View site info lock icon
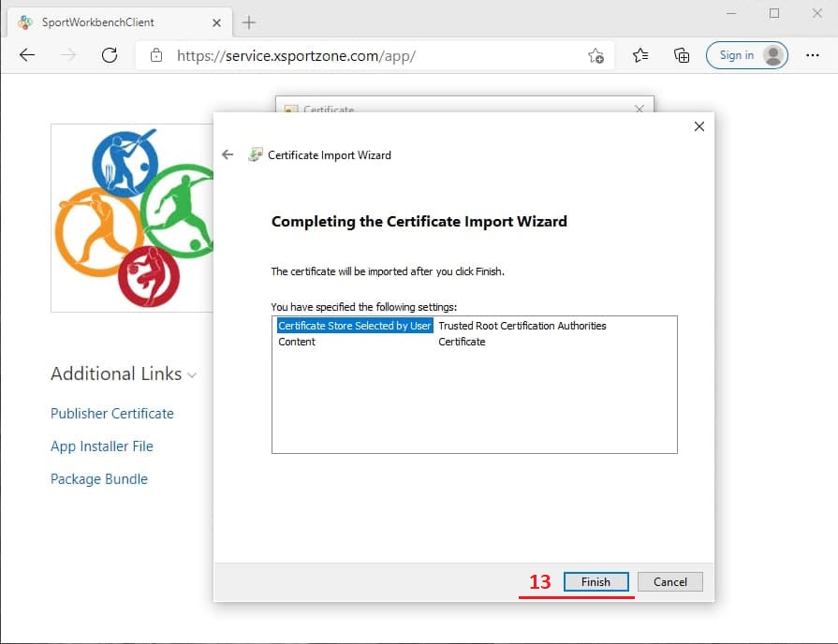The height and width of the screenshot is (644, 838). click(x=156, y=55)
